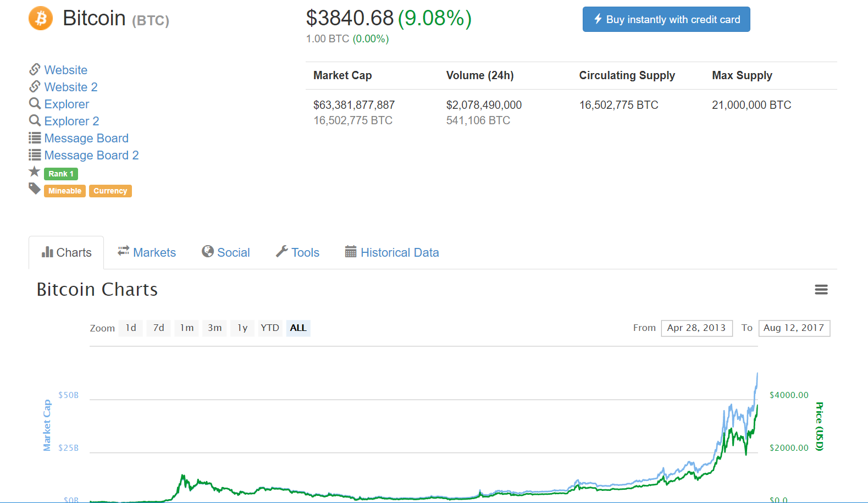Click the From date field Apr 28, 2013
Viewport: 868px width, 503px height.
click(x=696, y=328)
